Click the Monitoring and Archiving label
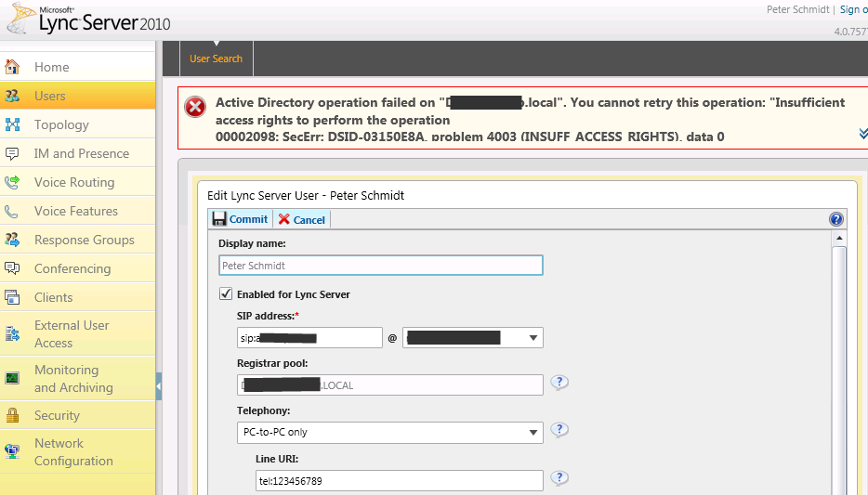868x495 pixels. 73,378
